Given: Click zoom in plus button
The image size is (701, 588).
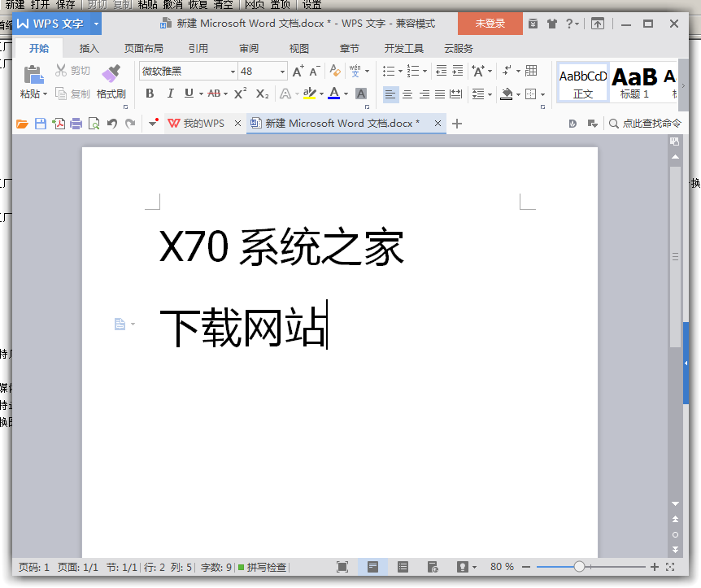Looking at the screenshot, I should coord(655,567).
